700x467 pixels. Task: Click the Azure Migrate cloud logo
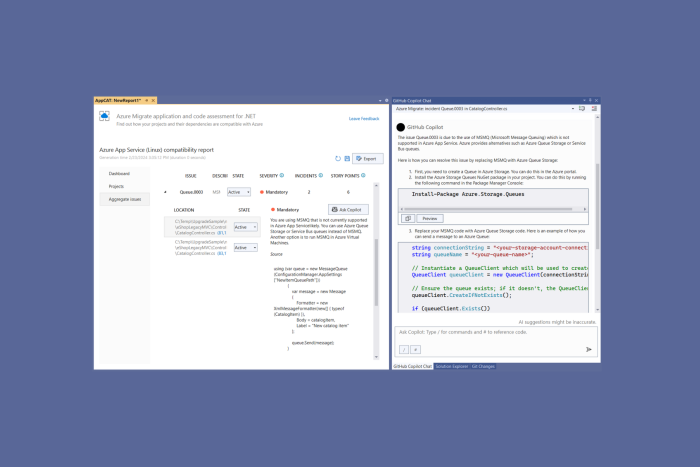coord(104,117)
